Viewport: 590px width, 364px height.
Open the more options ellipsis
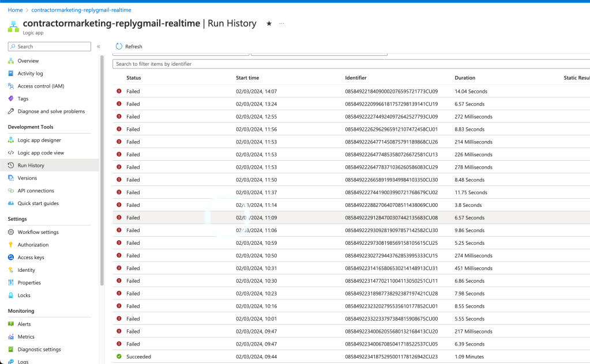tap(282, 23)
